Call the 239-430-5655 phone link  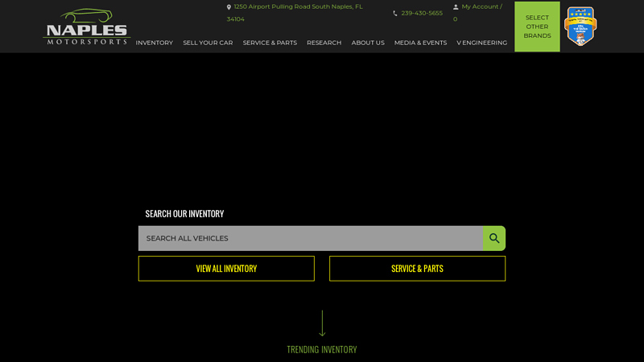click(x=422, y=14)
